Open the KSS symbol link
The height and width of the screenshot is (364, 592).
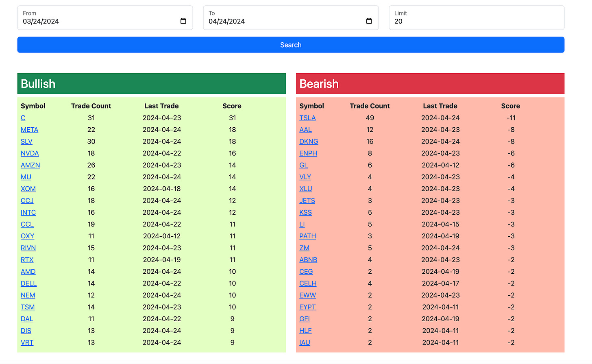(x=305, y=212)
